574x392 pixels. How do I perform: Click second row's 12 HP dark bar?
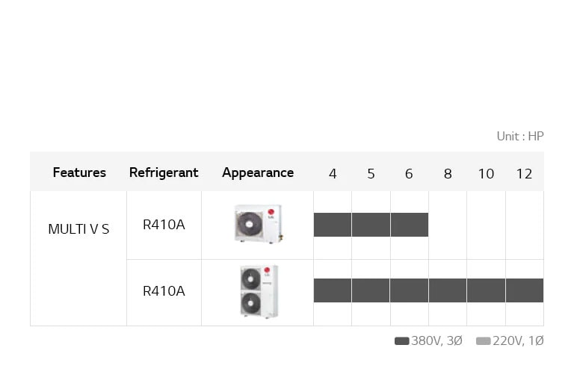525,290
